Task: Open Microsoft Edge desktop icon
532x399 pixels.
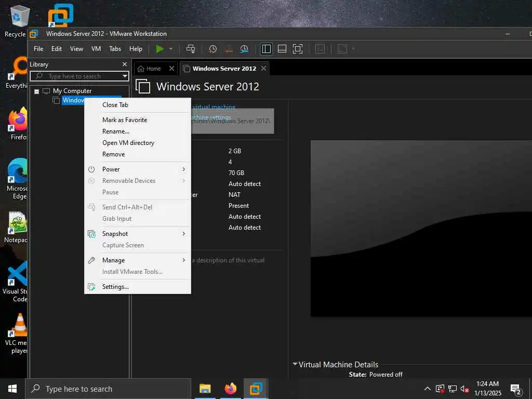Action: (x=17, y=179)
